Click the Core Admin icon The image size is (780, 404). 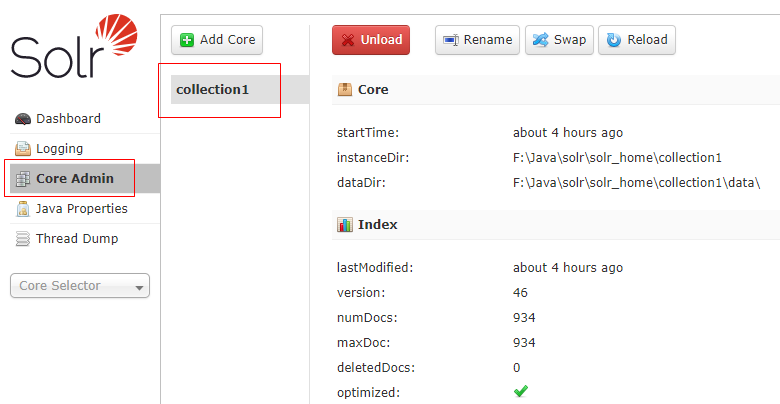coord(23,179)
